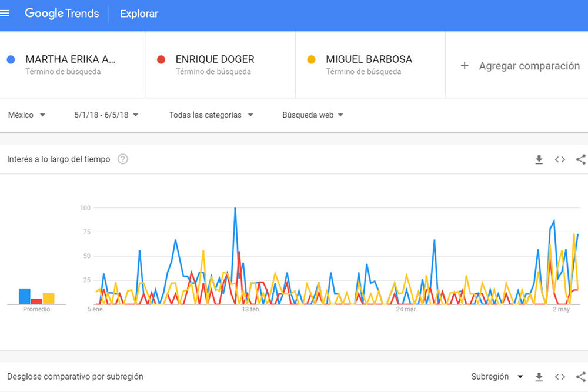This screenshot has width=588, height=392.
Task: Get embed code for interest over time chart
Action: (560, 160)
